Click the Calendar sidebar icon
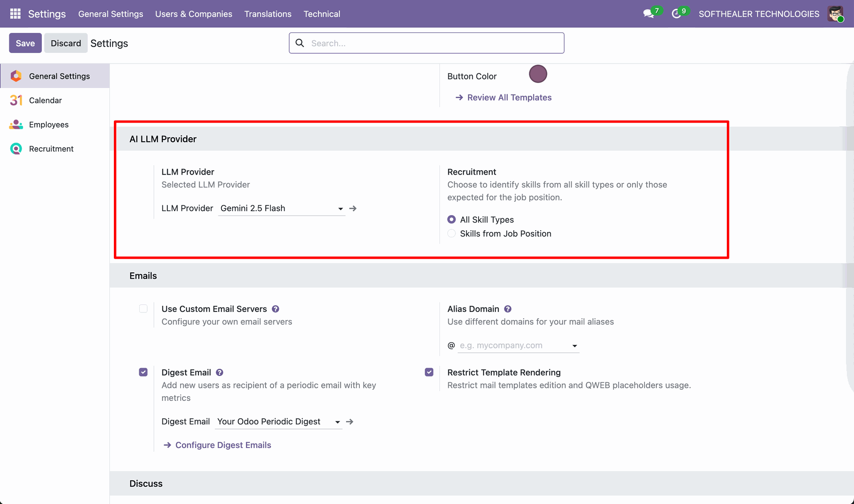 [x=16, y=100]
